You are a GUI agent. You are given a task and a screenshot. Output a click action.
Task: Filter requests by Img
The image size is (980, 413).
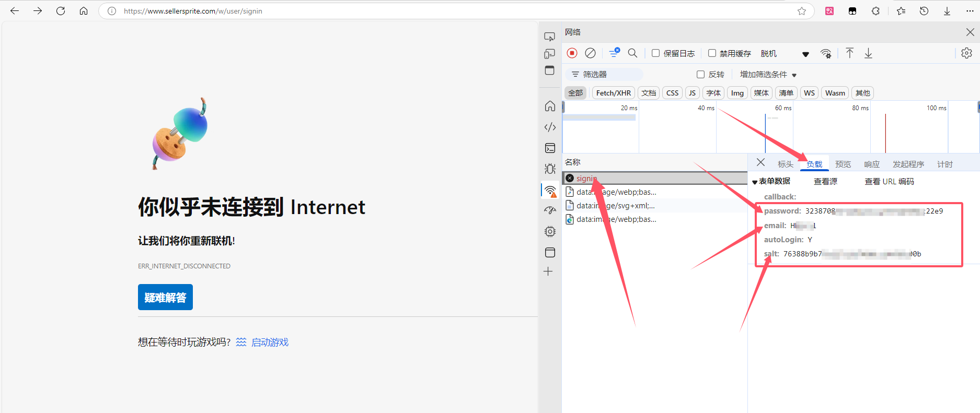click(x=737, y=93)
